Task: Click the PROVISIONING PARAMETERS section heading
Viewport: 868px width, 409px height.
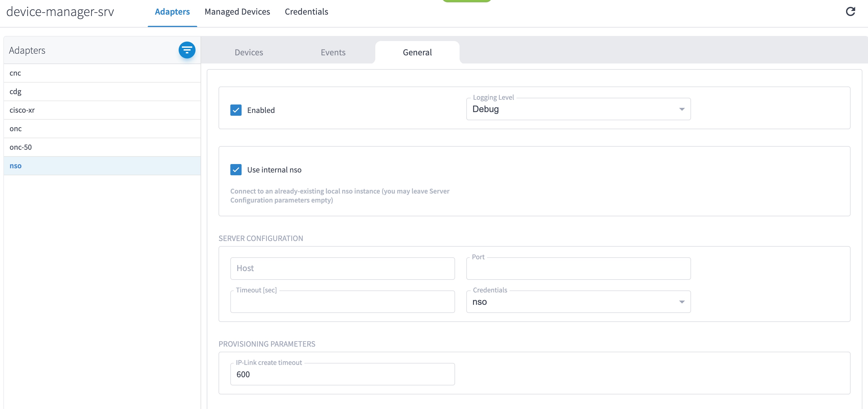Action: pos(267,344)
